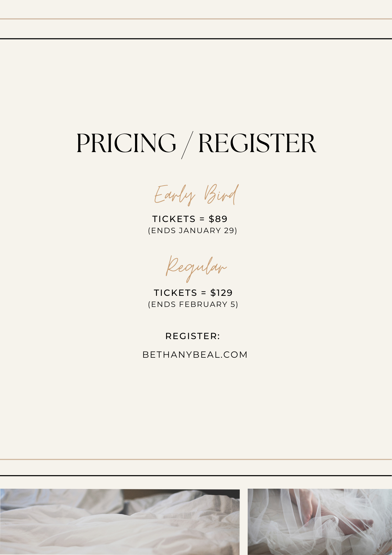Select the script word Bird
The height and width of the screenshot is (555, 392).
[221, 194]
